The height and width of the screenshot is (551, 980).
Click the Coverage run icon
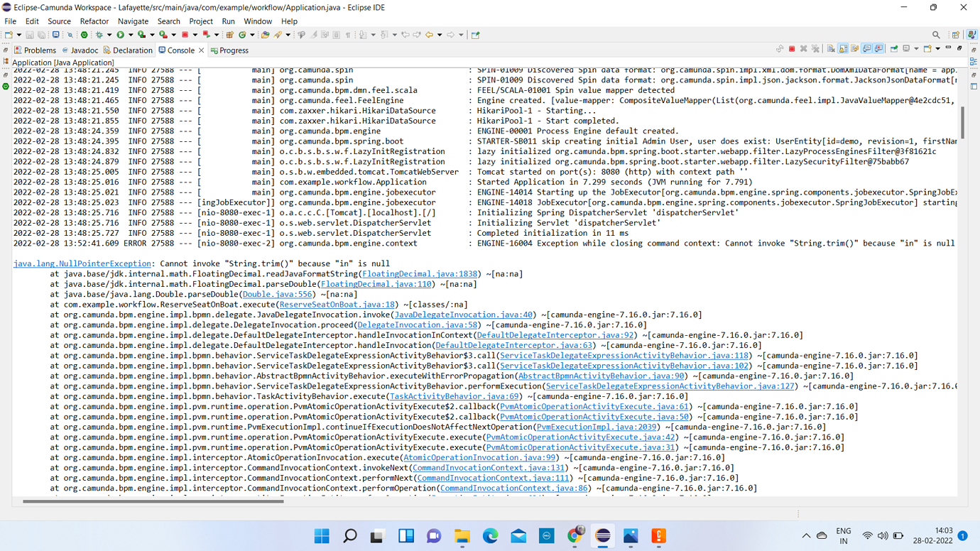click(x=142, y=35)
